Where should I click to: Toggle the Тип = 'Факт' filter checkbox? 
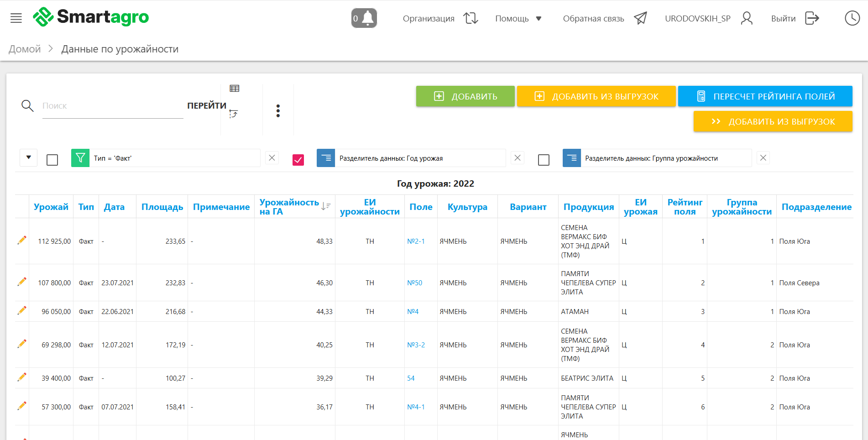pos(52,160)
